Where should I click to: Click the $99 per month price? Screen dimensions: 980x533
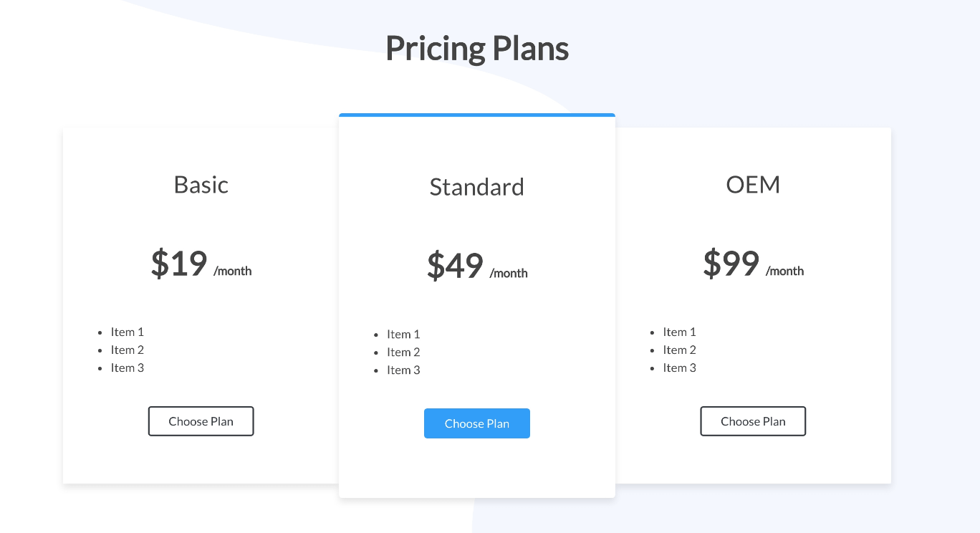point(753,265)
